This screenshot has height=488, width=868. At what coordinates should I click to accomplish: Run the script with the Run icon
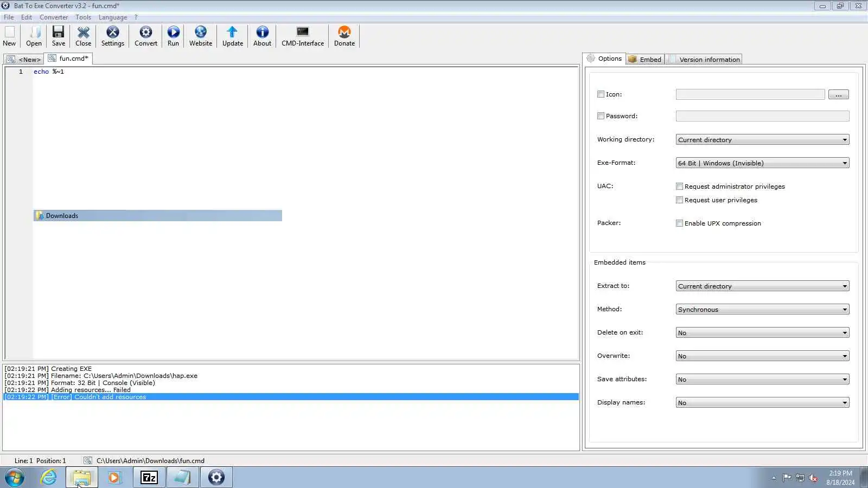coord(173,36)
